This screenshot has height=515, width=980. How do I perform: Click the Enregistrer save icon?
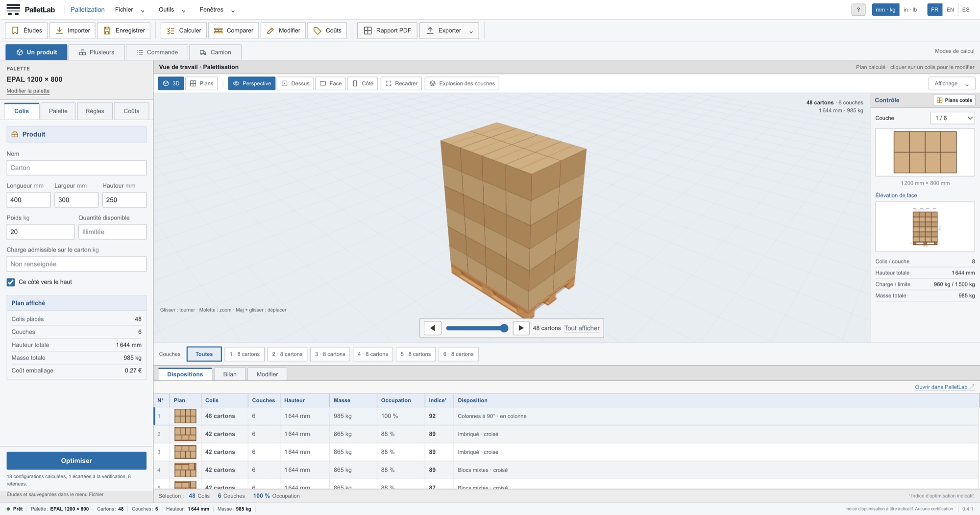107,30
